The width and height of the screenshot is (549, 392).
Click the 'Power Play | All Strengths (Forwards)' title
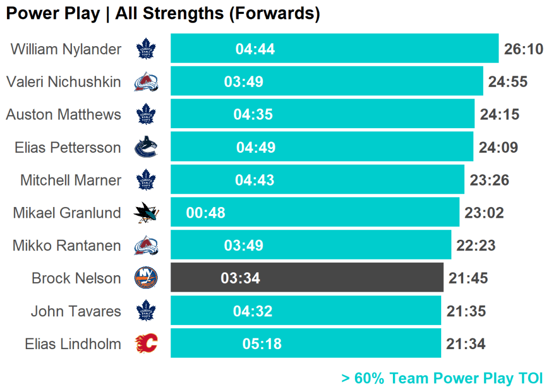pyautogui.click(x=163, y=14)
